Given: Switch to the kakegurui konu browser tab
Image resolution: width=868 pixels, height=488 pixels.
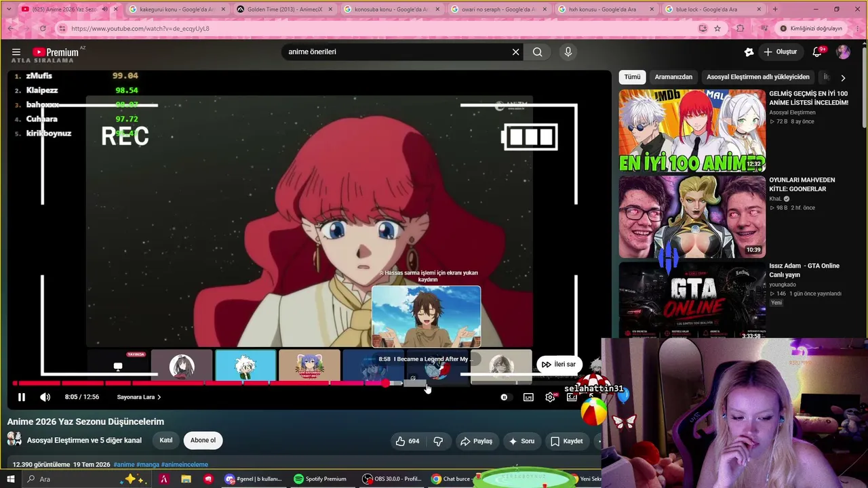Looking at the screenshot, I should coord(177,9).
